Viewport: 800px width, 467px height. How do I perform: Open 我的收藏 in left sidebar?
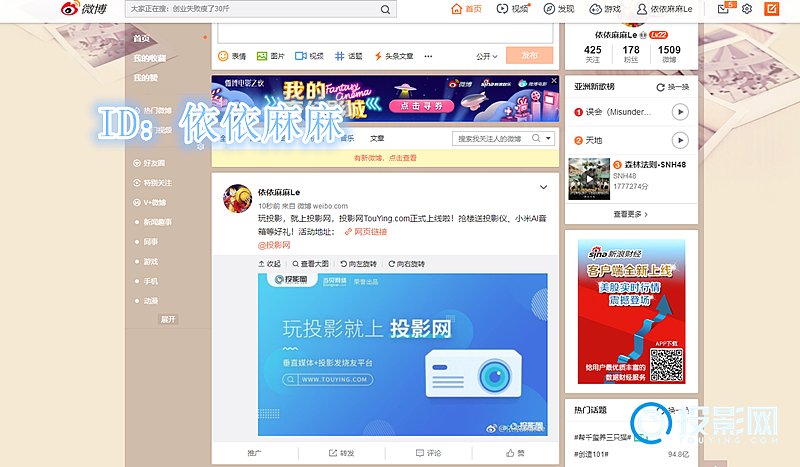pos(149,58)
